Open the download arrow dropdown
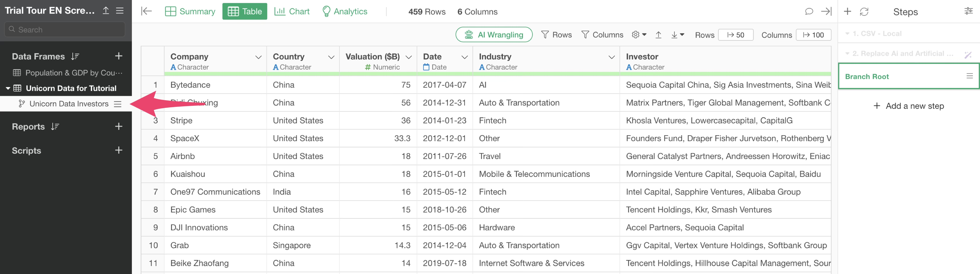Image resolution: width=980 pixels, height=274 pixels. point(678,35)
